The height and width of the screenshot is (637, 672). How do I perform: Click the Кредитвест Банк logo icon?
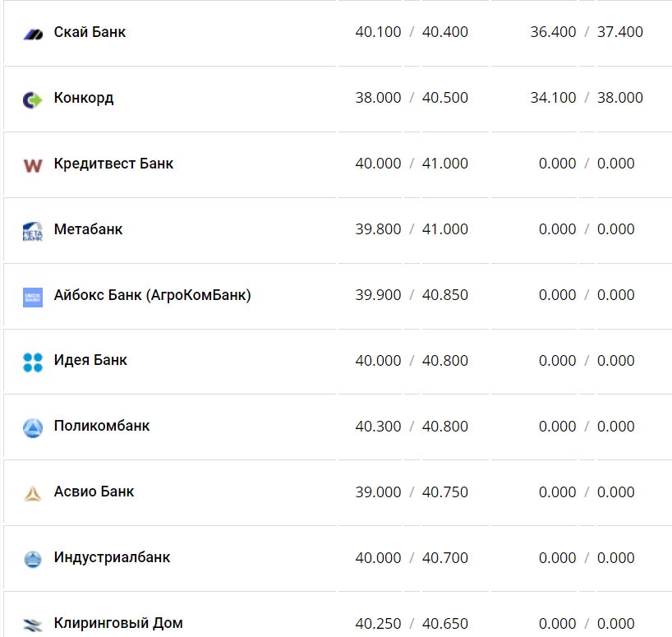pyautogui.click(x=33, y=165)
